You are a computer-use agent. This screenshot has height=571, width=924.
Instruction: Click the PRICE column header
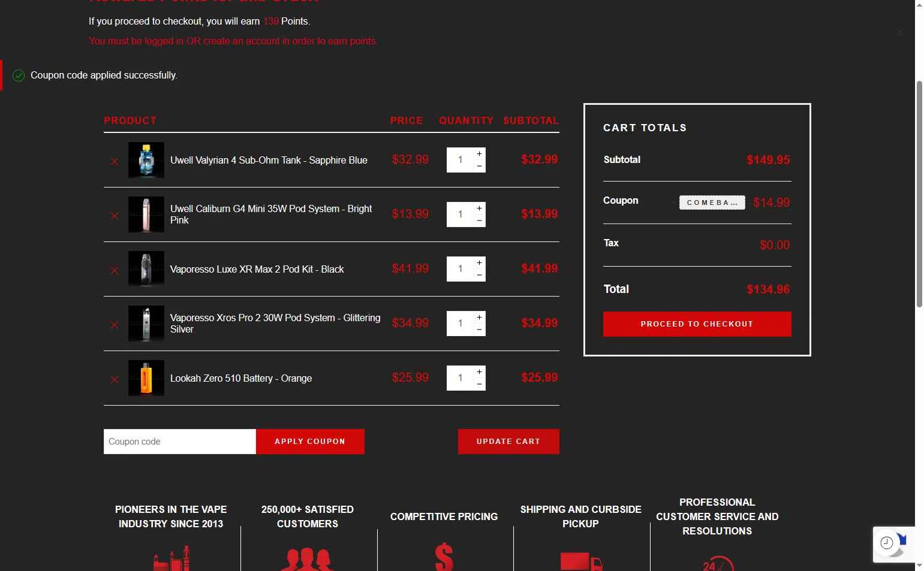pyautogui.click(x=407, y=120)
